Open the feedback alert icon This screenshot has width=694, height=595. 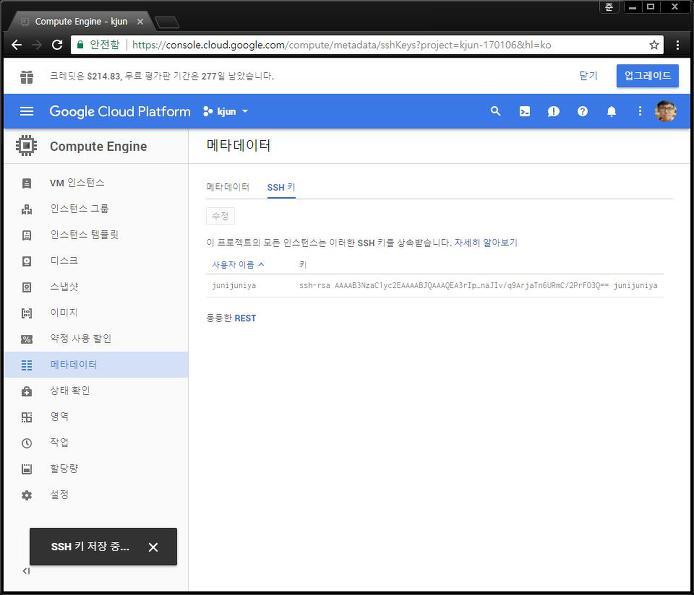click(553, 111)
